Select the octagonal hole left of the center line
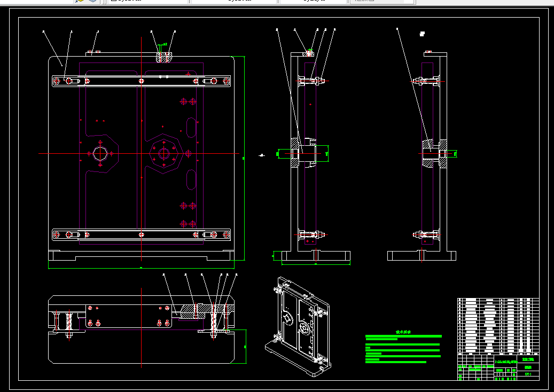This screenshot has width=554, height=392. [x=100, y=154]
